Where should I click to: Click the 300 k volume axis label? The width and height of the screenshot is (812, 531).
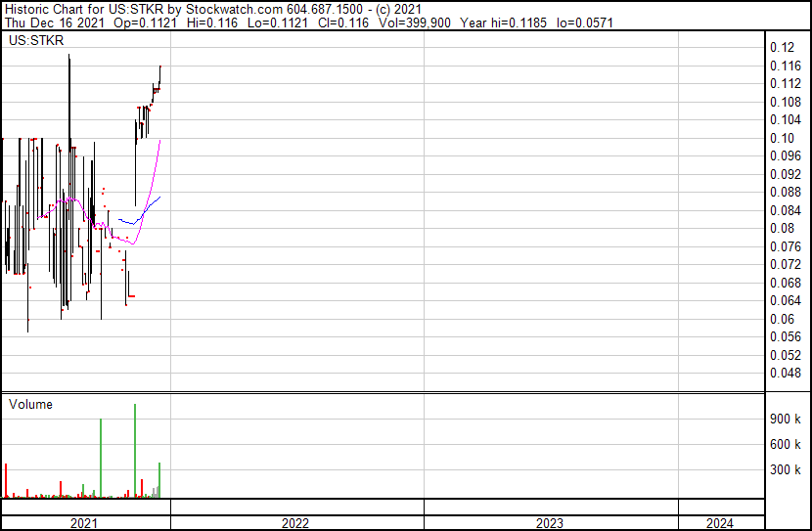pos(786,469)
